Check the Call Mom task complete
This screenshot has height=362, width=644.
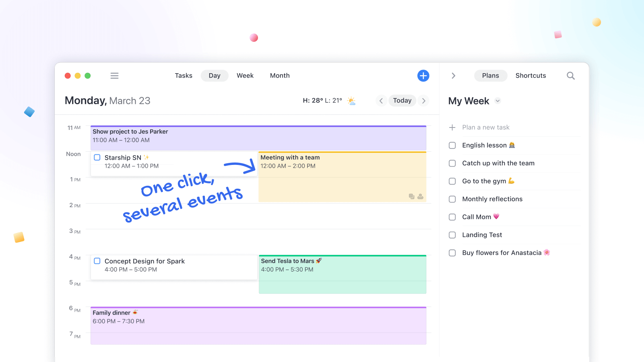point(452,217)
